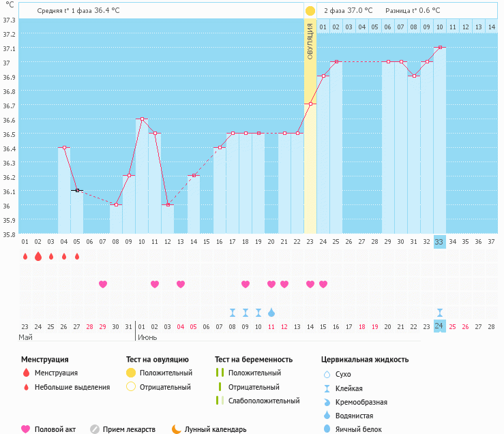Click the pink heart icon beside Половой акт
504x434 pixels.
point(26,429)
